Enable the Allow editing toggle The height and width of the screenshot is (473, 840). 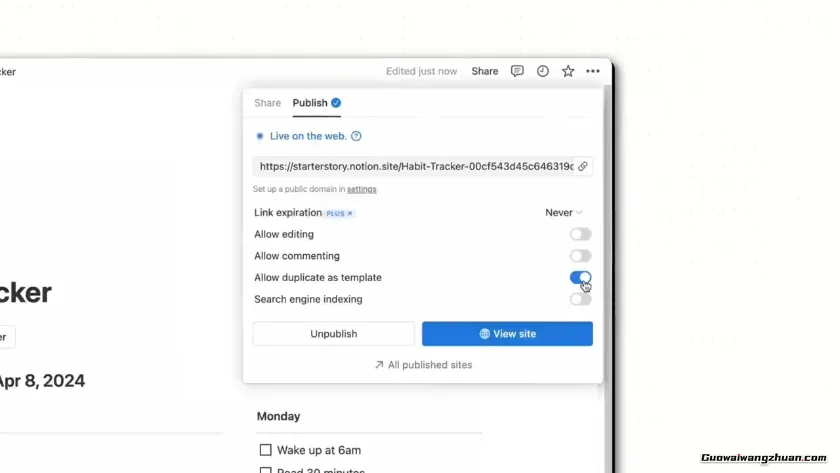[580, 234]
